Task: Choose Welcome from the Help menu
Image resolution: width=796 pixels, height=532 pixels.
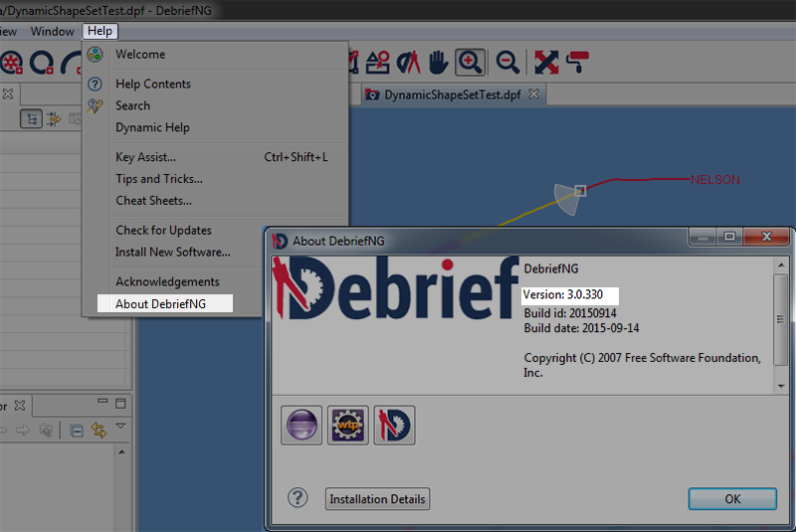Action: pos(216,55)
